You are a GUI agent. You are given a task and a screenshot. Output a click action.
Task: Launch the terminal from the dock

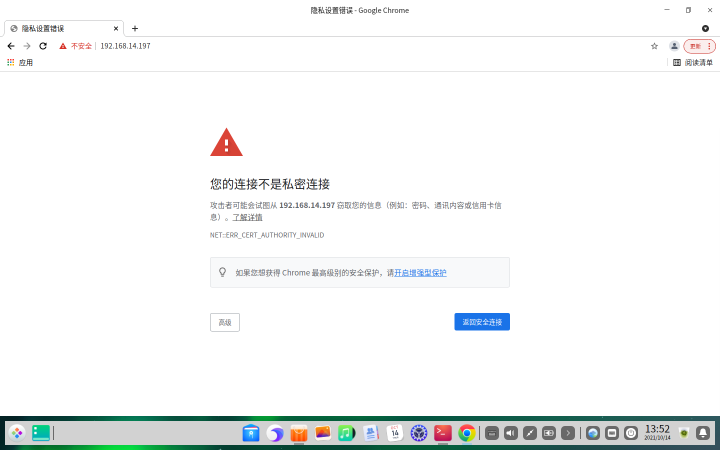pos(443,433)
